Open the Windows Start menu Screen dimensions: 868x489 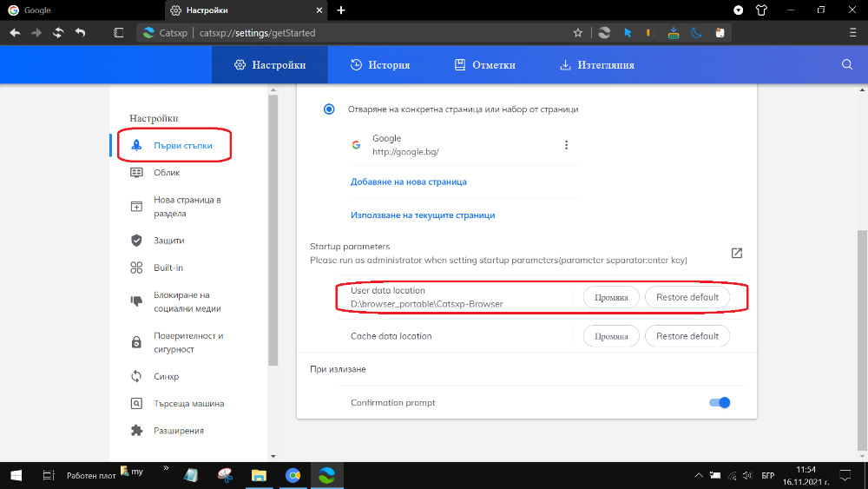(16, 475)
